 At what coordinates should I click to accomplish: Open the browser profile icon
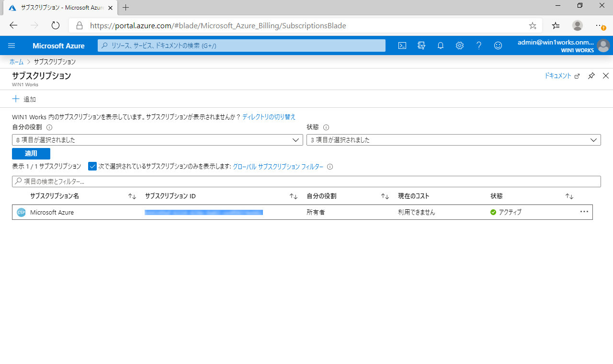click(578, 25)
